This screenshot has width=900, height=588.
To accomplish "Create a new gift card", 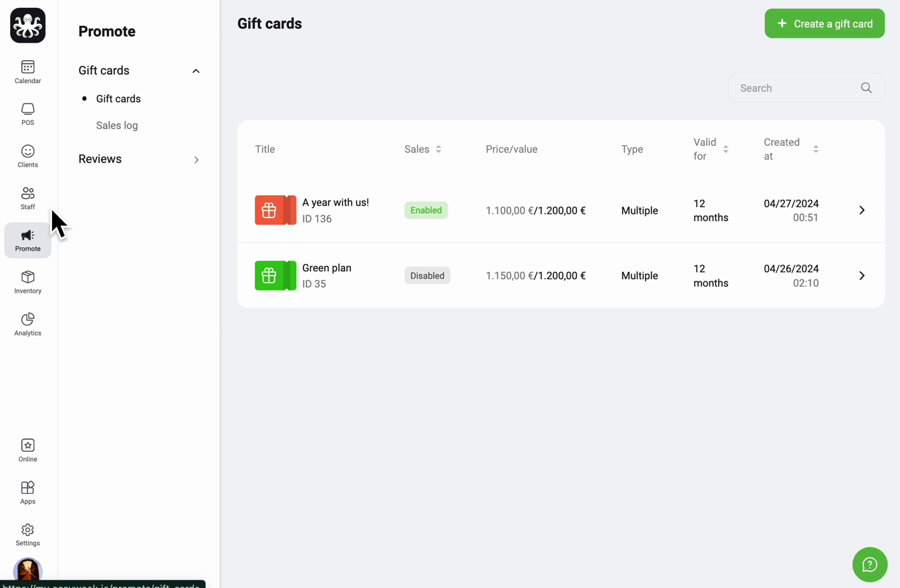I will pyautogui.click(x=824, y=23).
